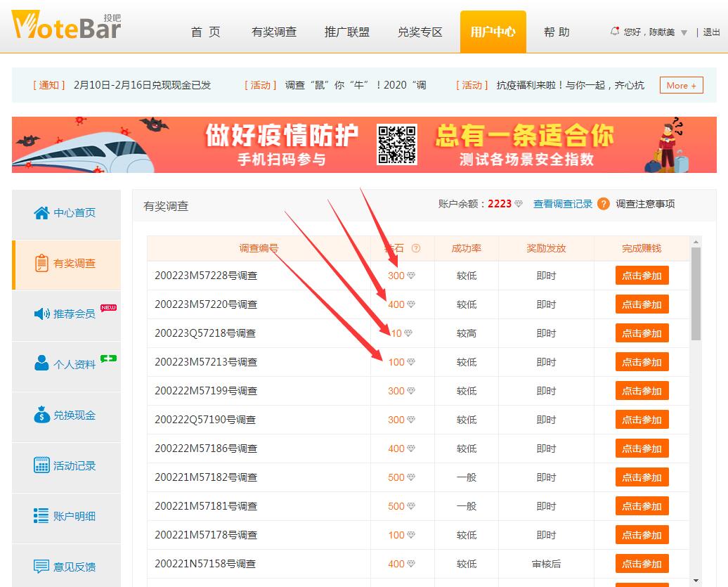Click 点击参加 for survey 200223M57228
Viewport: 728px width, 587px height.
(642, 276)
